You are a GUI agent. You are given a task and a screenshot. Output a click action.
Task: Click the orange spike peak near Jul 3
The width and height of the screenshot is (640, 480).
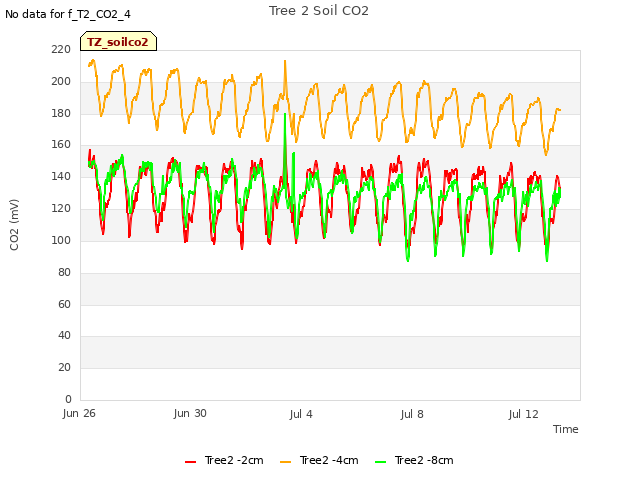(285, 61)
